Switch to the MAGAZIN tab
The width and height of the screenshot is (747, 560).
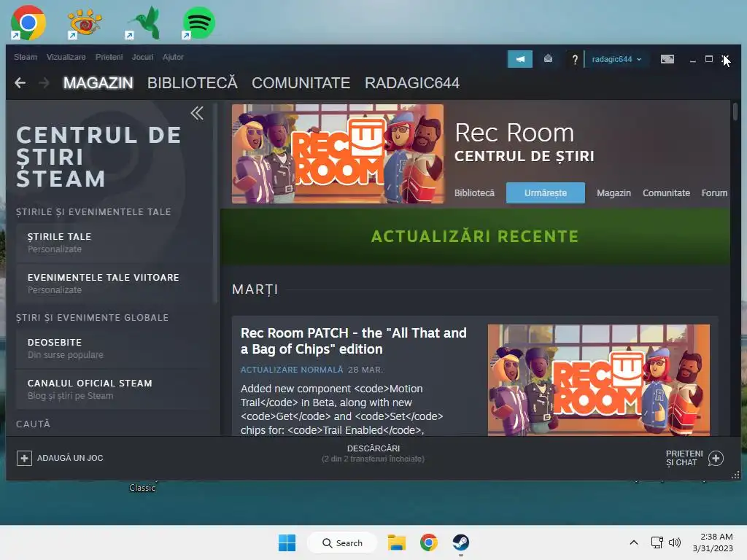click(98, 83)
